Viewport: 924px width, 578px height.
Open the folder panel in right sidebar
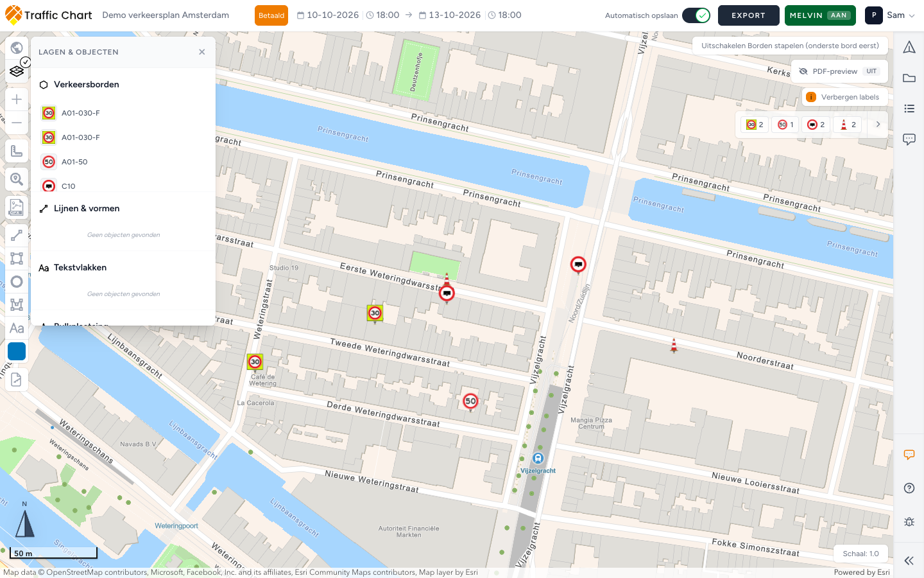click(909, 78)
